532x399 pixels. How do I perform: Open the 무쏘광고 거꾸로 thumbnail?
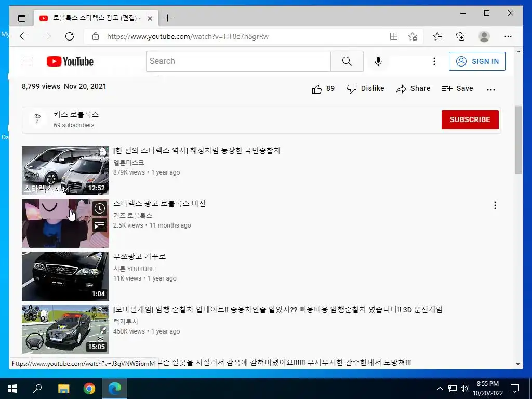click(x=65, y=276)
